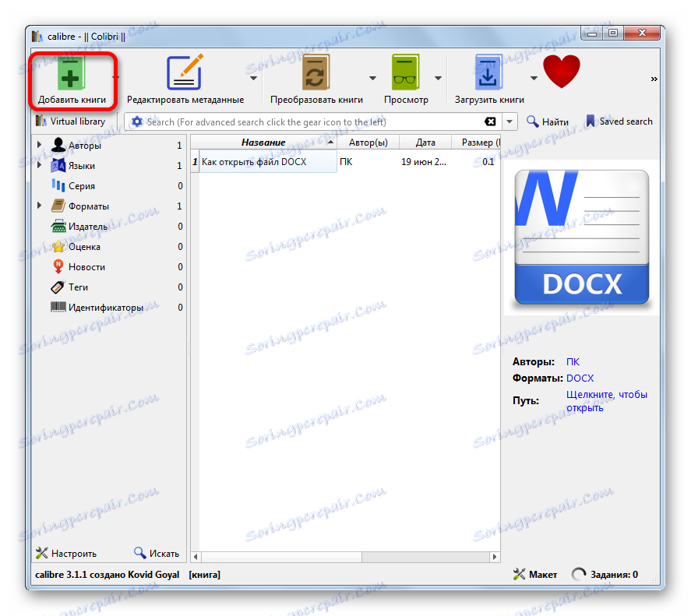Image resolution: width=691 pixels, height=616 pixels.
Task: Clear the search box with the X icon
Action: [490, 121]
